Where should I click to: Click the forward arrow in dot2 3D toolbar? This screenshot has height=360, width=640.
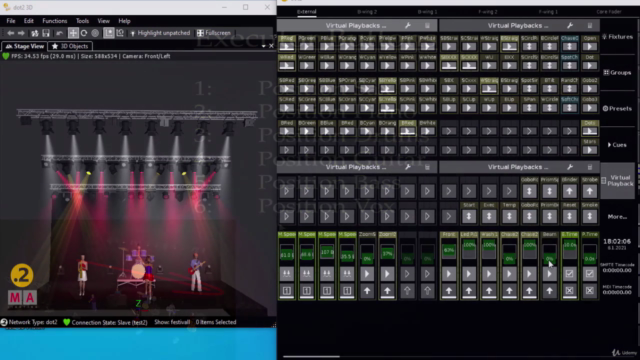coord(21,33)
